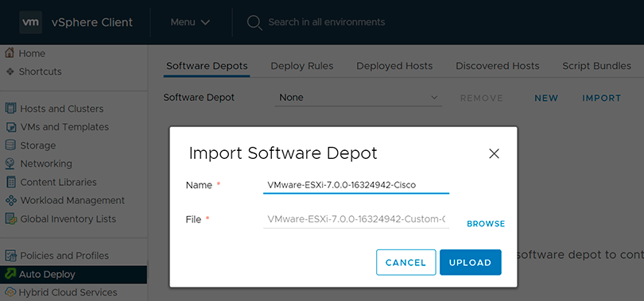The height and width of the screenshot is (301, 644).
Task: Click the Policies and Profiles icon
Action: [10, 256]
